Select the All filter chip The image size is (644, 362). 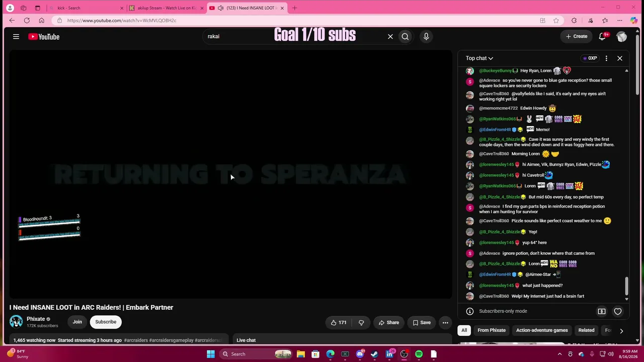click(x=464, y=330)
